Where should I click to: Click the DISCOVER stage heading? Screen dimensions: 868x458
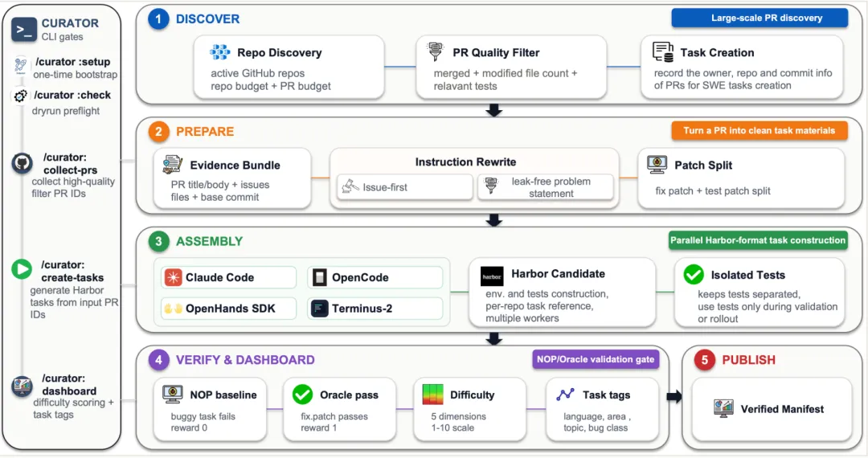(207, 18)
